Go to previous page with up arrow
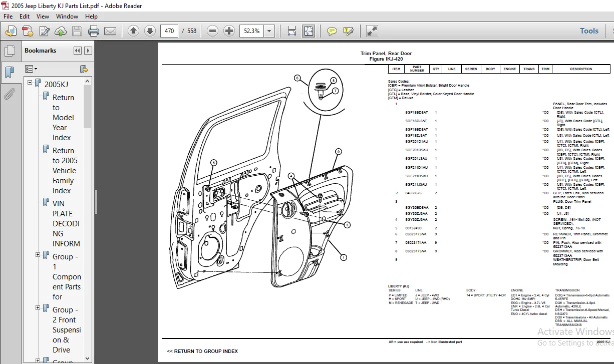Viewport: 614px width, 364px height. (x=133, y=31)
